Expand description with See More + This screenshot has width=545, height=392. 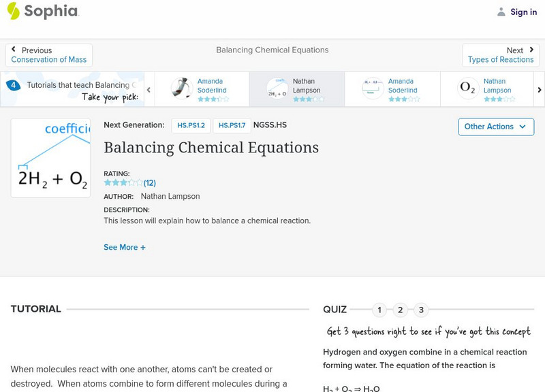pyautogui.click(x=125, y=247)
